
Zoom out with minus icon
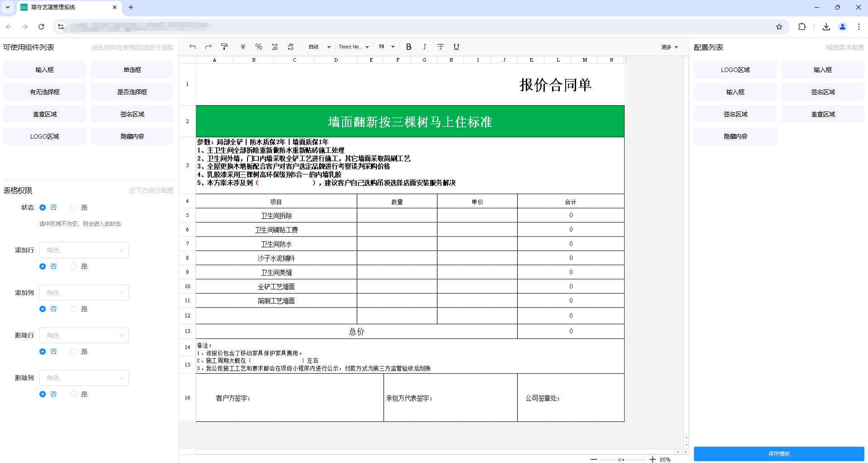[594, 459]
